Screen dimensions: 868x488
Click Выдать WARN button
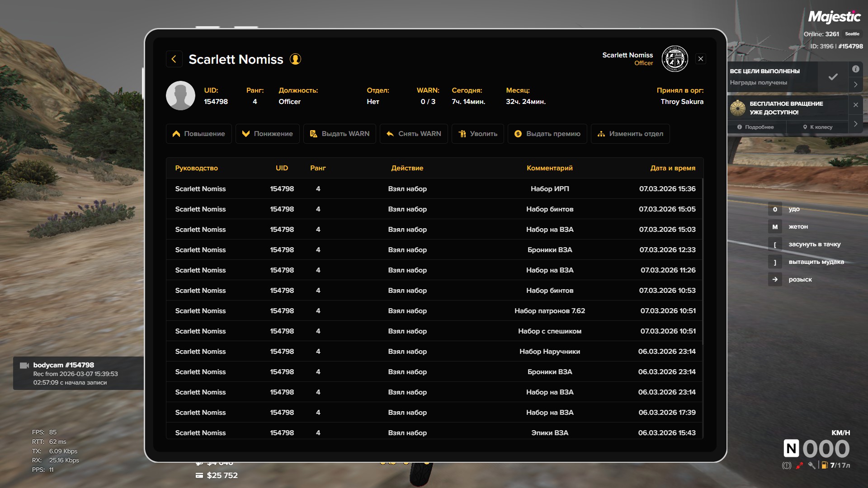(x=340, y=134)
